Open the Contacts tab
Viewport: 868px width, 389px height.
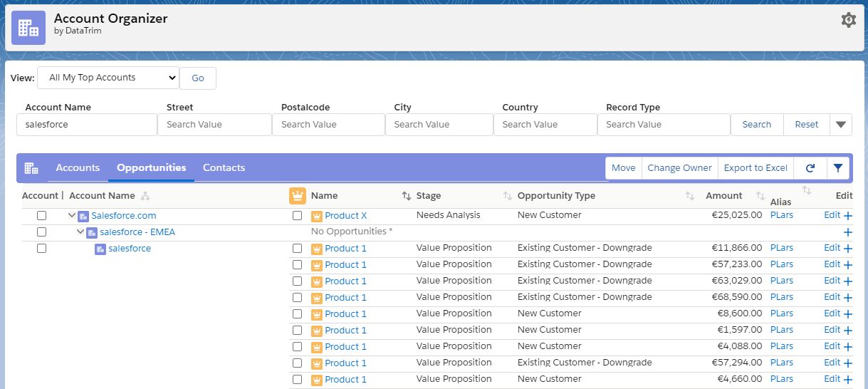(224, 168)
